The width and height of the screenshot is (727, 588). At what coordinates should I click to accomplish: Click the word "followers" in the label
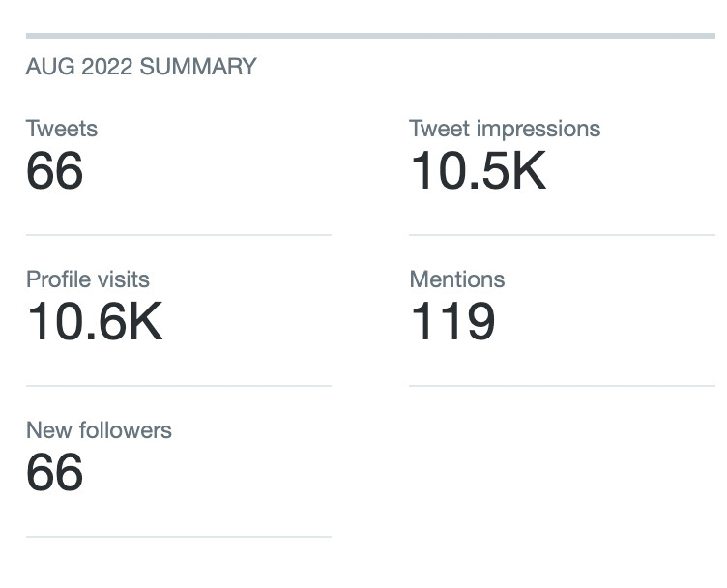coord(126,430)
